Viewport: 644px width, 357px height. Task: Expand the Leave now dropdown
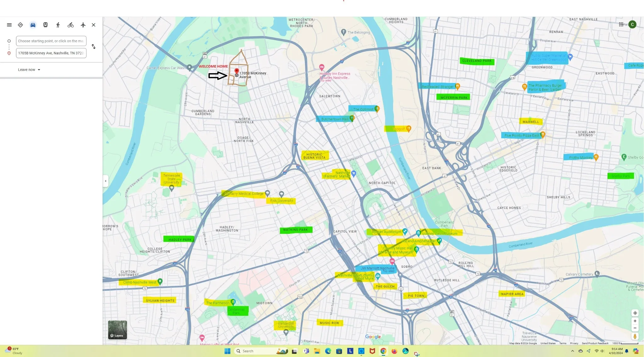[29, 70]
